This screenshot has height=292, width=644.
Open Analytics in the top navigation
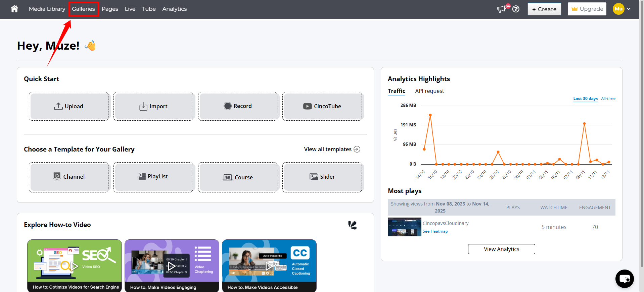[x=174, y=9]
